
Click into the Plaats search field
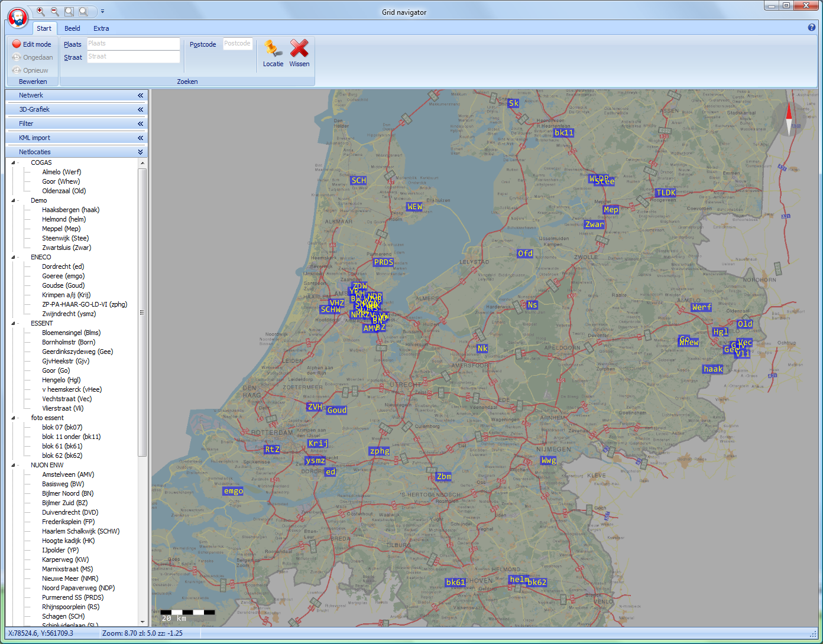point(133,44)
